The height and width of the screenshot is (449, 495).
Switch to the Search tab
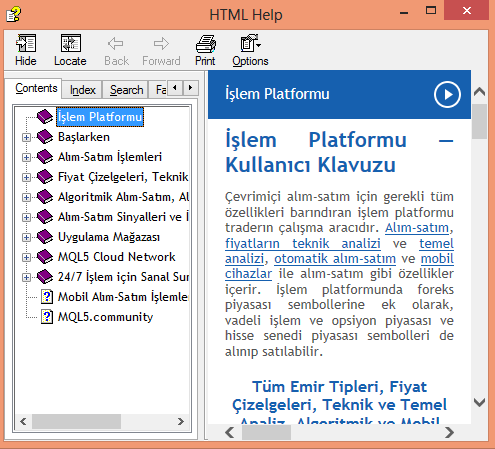pos(126,90)
